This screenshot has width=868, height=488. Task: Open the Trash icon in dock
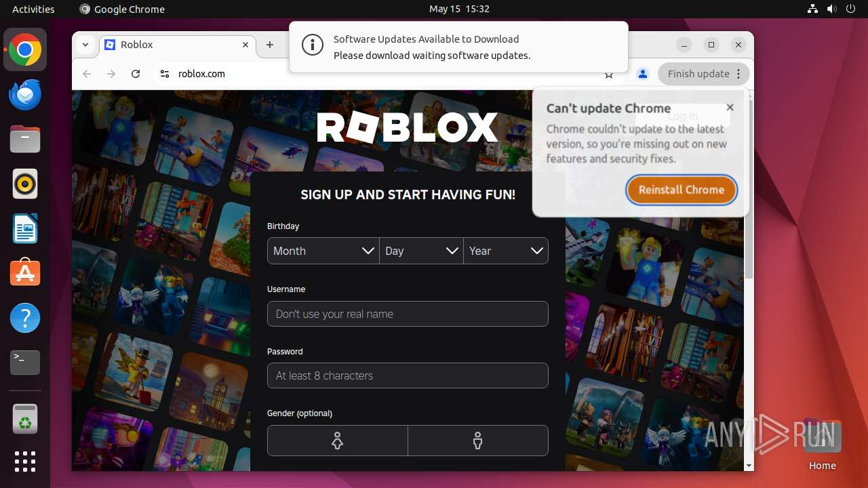[x=25, y=419]
